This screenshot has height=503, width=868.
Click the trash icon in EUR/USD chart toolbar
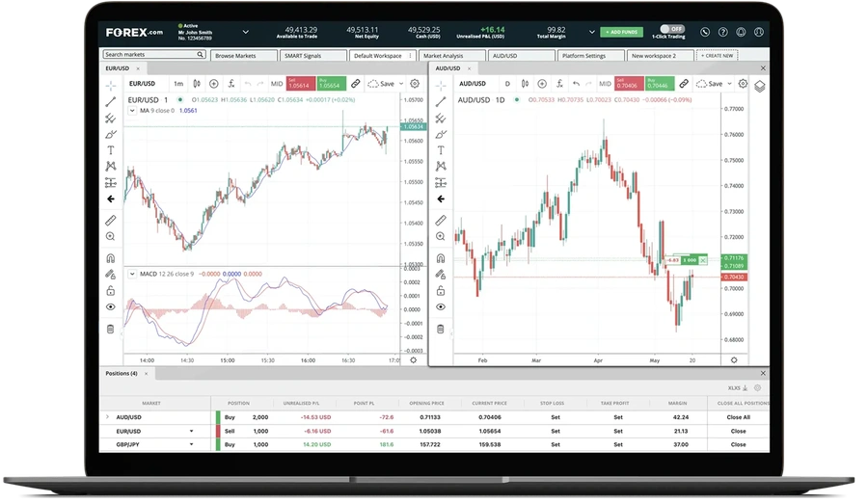(x=110, y=330)
